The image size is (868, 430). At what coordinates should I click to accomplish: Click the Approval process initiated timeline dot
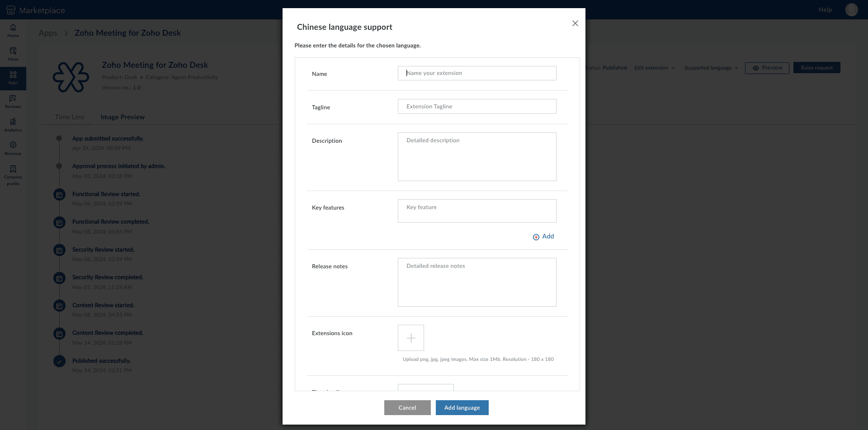tap(59, 166)
